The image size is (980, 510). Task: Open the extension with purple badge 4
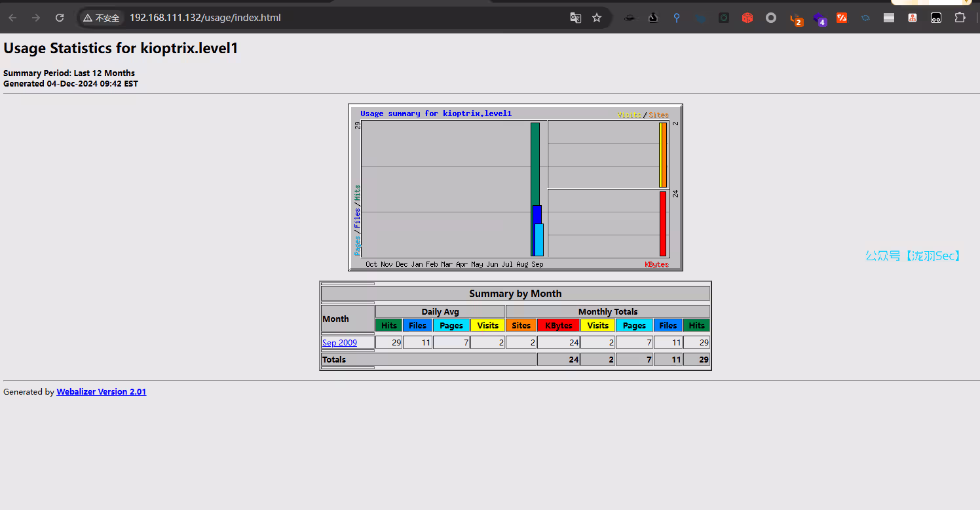819,19
